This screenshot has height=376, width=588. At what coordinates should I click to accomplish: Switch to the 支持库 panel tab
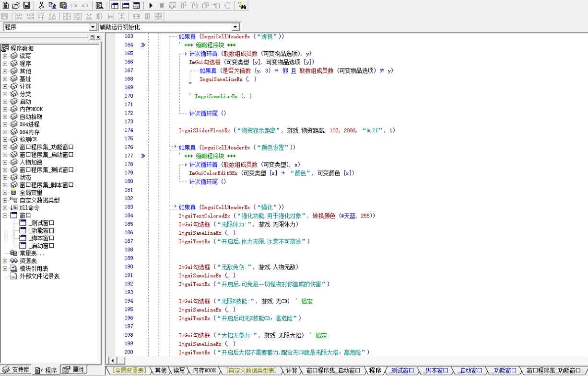(x=16, y=370)
